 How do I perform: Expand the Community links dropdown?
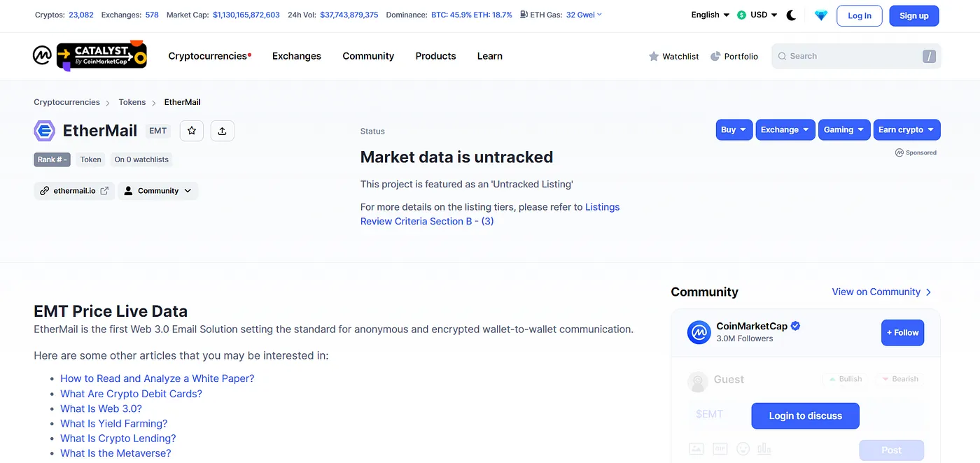click(158, 191)
